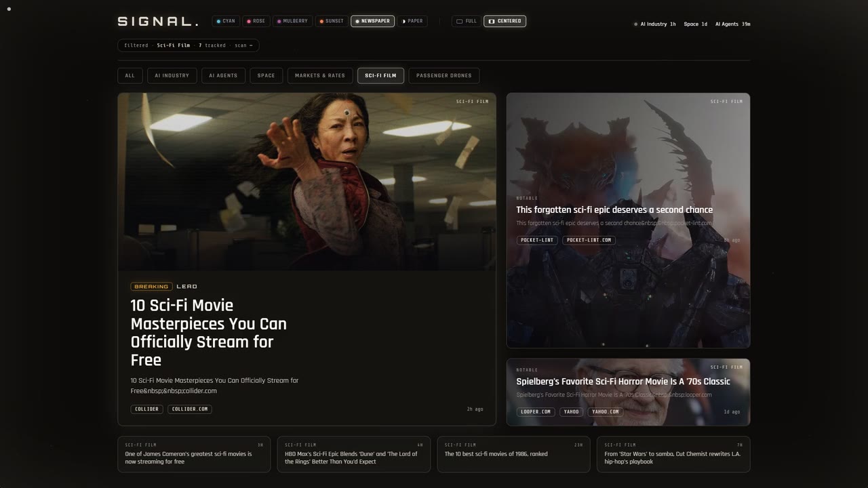Open the lead story image of woman with outstretched hand
Viewport: 868px width, 488px height.
tap(307, 182)
